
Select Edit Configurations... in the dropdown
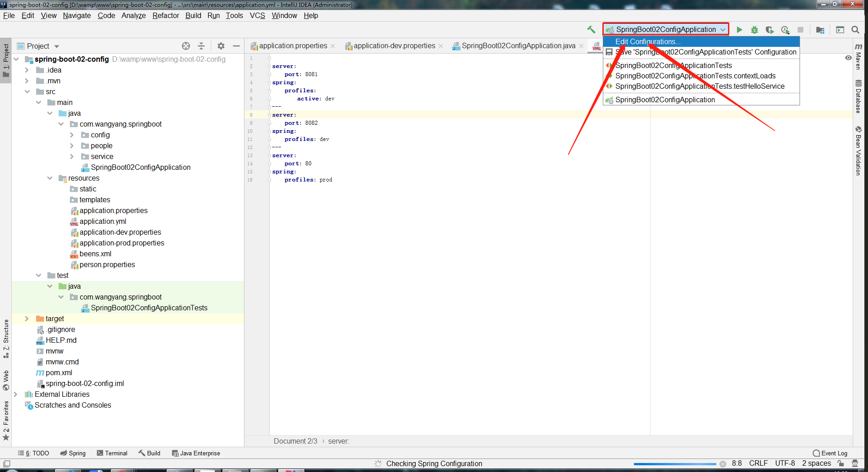pyautogui.click(x=701, y=41)
